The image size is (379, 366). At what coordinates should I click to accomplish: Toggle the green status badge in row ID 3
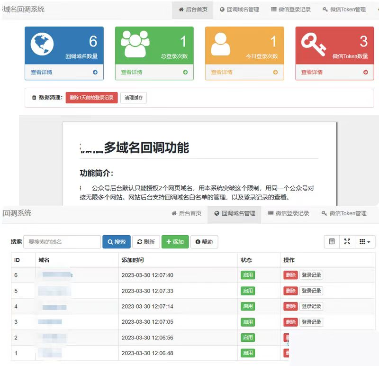tap(248, 322)
